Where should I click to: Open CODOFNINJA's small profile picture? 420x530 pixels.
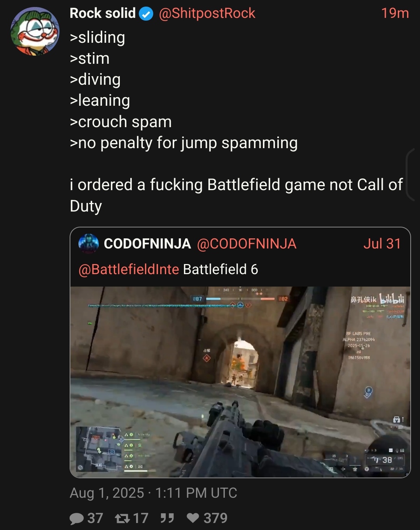coord(89,244)
